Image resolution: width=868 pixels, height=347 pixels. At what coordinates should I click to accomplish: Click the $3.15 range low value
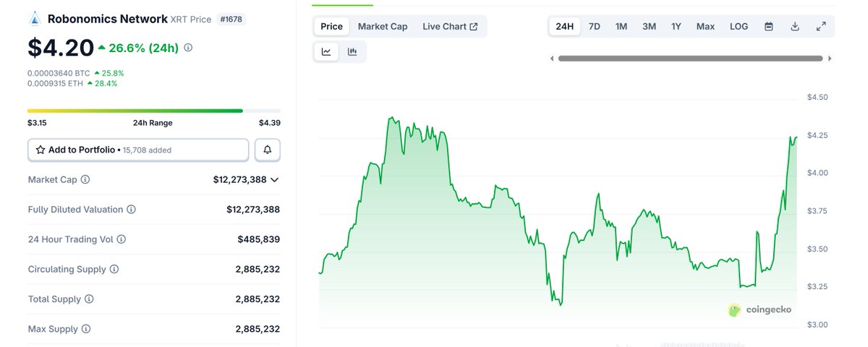37,123
